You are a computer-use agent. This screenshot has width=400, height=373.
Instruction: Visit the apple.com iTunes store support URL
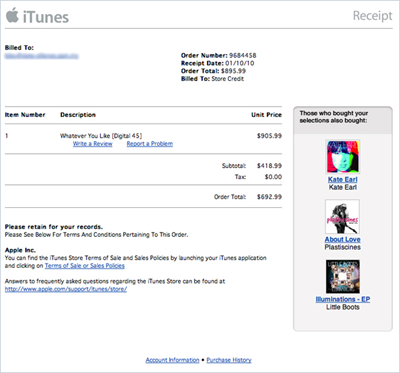point(66,289)
